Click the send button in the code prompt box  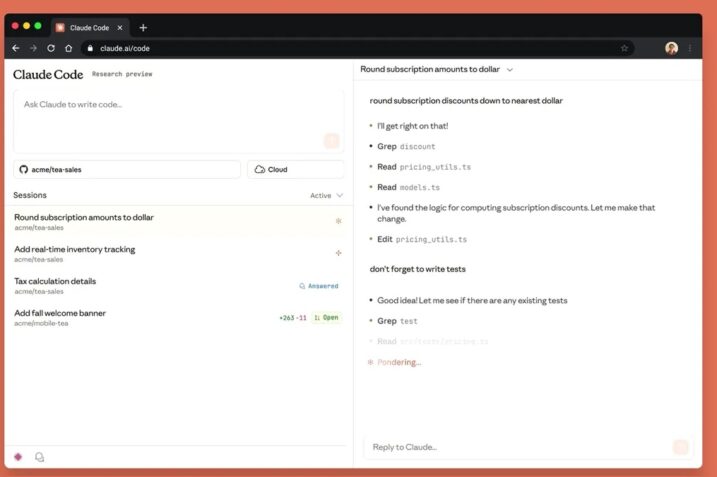(x=332, y=141)
